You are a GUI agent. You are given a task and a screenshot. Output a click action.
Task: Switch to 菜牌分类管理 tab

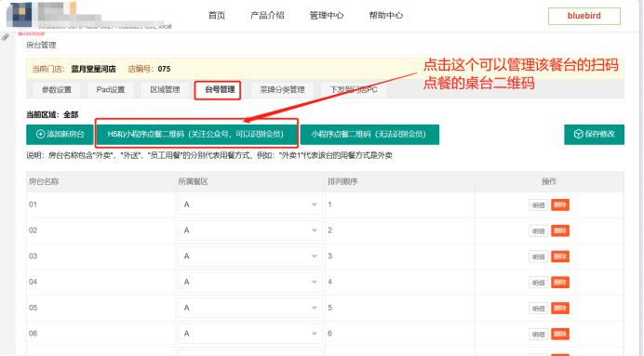click(282, 90)
